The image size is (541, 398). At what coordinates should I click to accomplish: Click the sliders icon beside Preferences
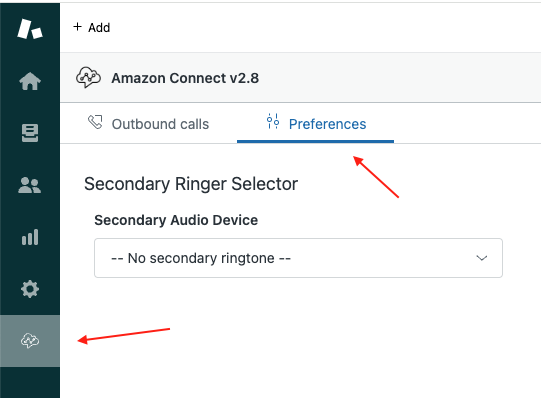tap(273, 121)
